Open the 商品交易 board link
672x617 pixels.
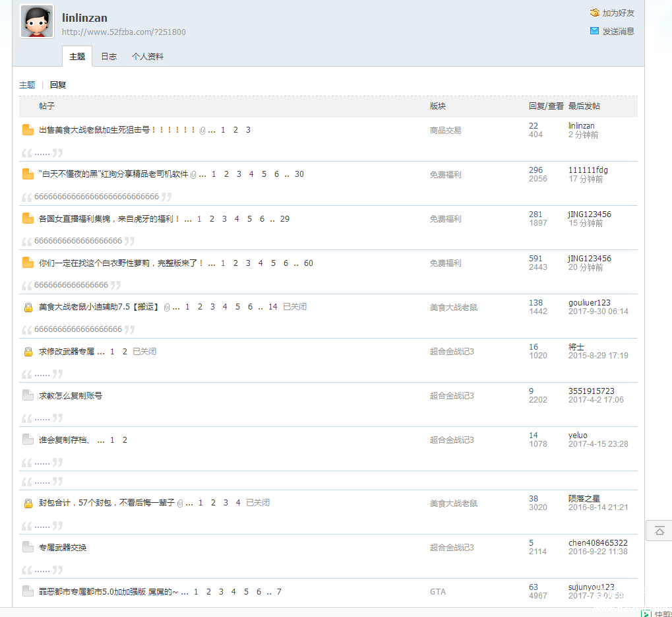point(446,131)
